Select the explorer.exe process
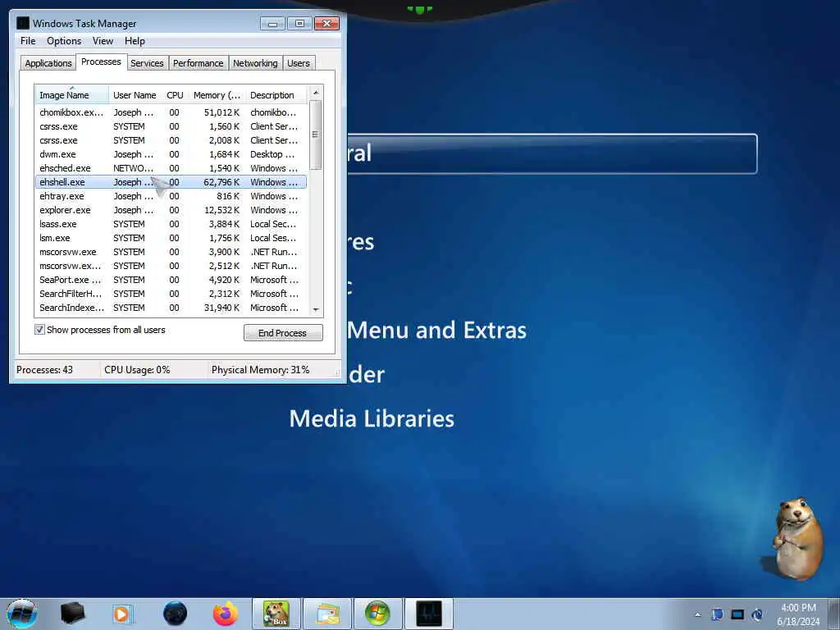The height and width of the screenshot is (630, 840). (x=171, y=210)
